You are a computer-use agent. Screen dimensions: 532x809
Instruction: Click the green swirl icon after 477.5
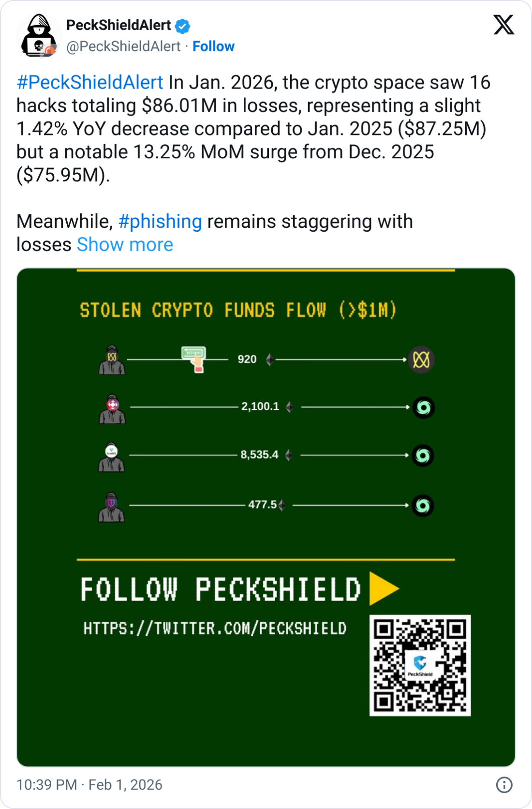click(x=423, y=506)
